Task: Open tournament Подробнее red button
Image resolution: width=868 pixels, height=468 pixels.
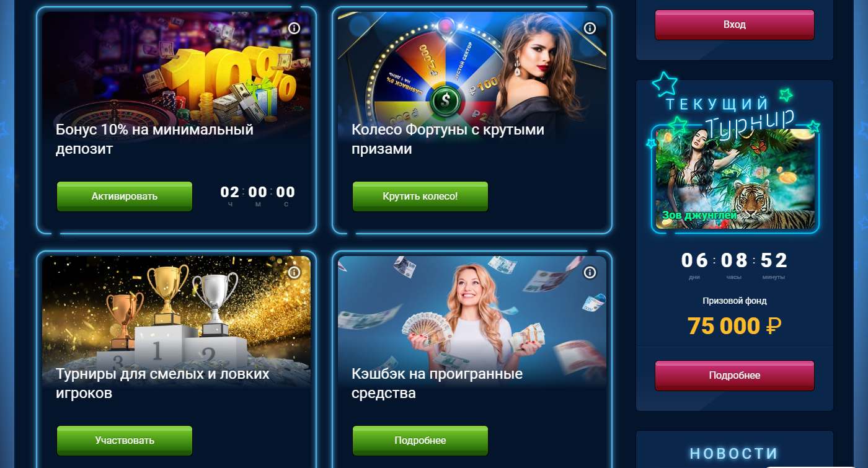Action: pyautogui.click(x=735, y=376)
